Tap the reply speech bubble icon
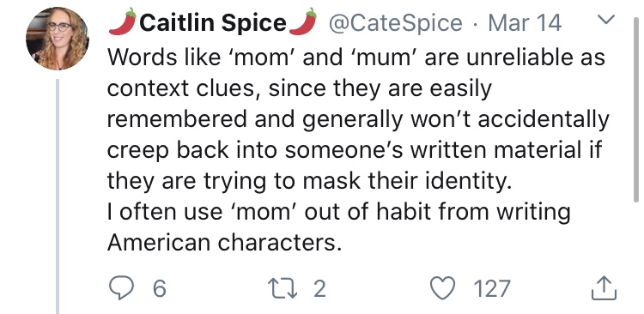 122,288
